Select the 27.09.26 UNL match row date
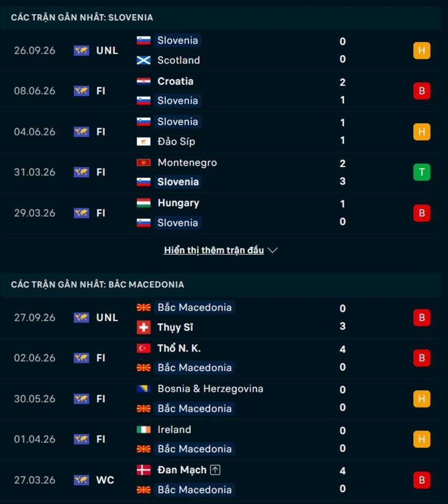Screen dimensions: 448x504 click(x=35, y=317)
